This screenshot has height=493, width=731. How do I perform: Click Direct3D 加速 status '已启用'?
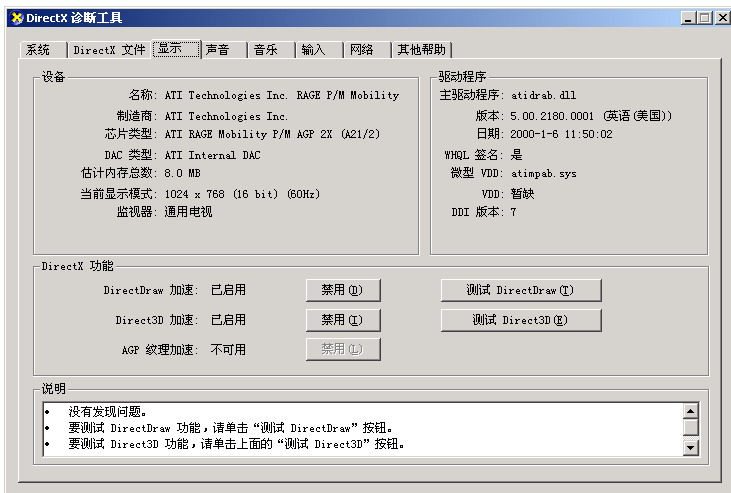[228, 319]
